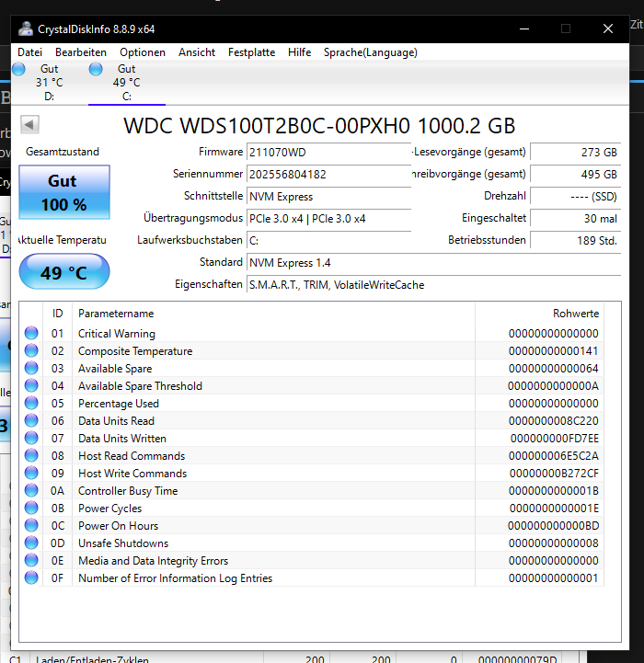Click the status orb for Controller Busy Time
Screen dimensions: 644x663
coord(31,490)
